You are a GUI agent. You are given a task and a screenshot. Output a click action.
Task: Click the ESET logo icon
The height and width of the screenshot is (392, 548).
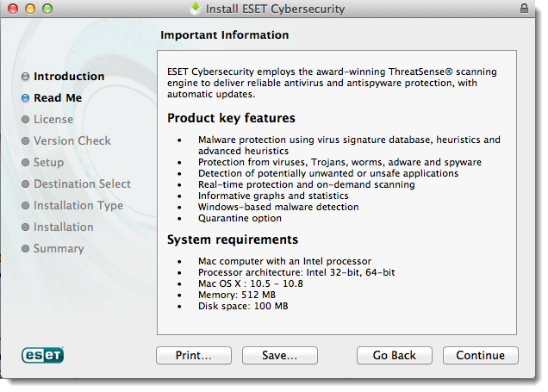pyautogui.click(x=43, y=355)
